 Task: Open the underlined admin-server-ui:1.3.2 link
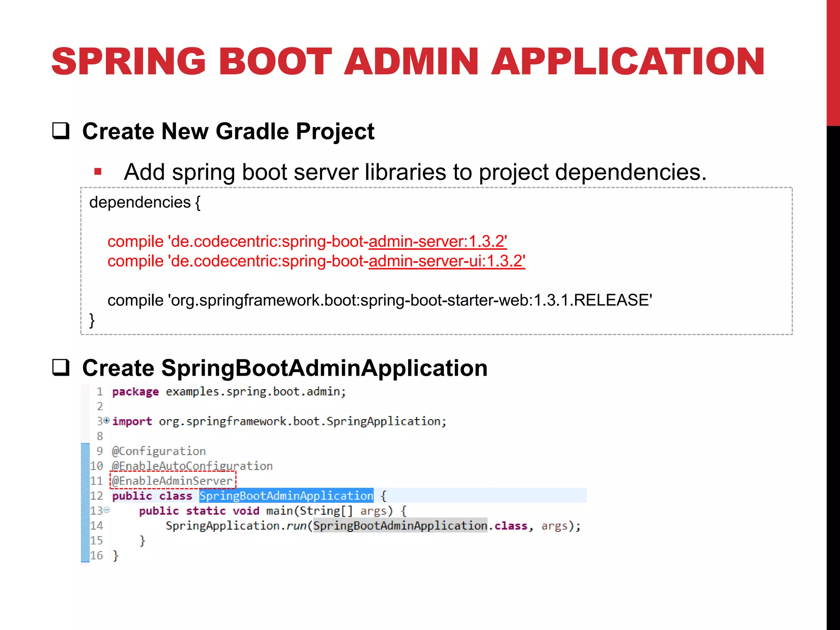(x=446, y=261)
